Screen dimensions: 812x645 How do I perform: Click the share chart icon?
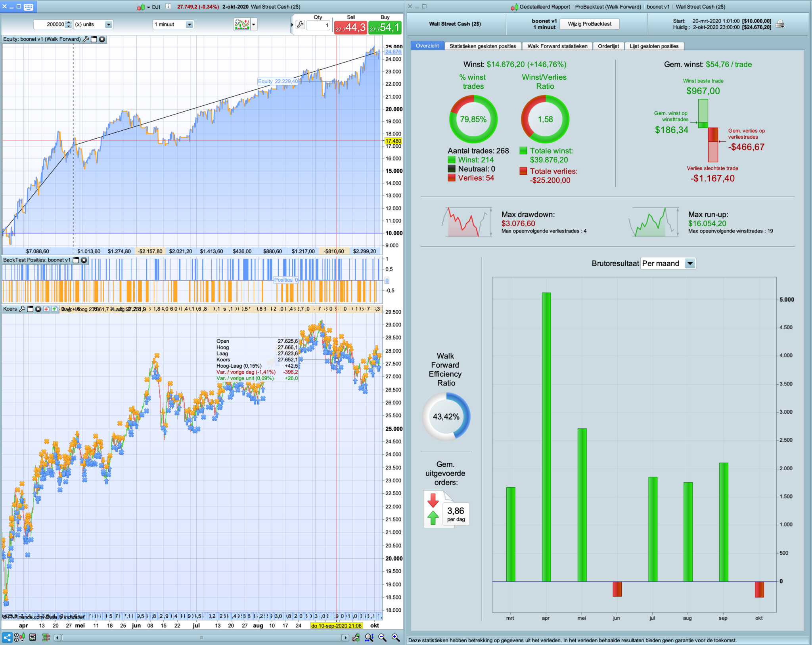click(7, 637)
